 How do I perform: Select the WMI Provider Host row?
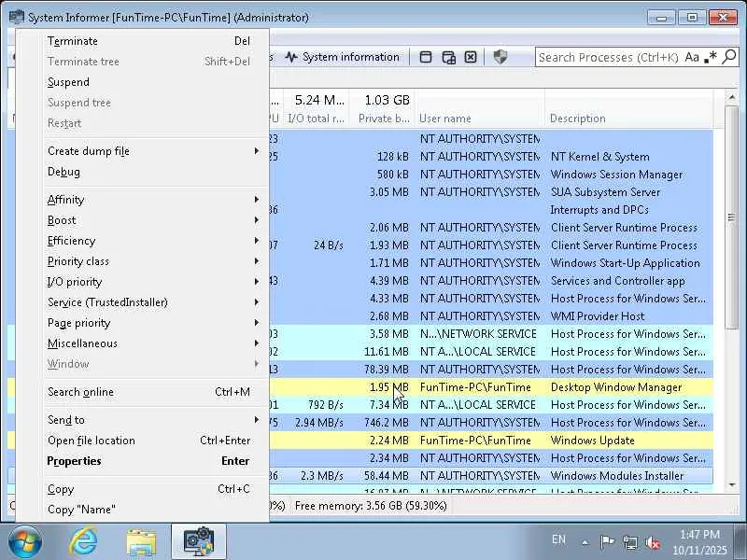coord(491,316)
